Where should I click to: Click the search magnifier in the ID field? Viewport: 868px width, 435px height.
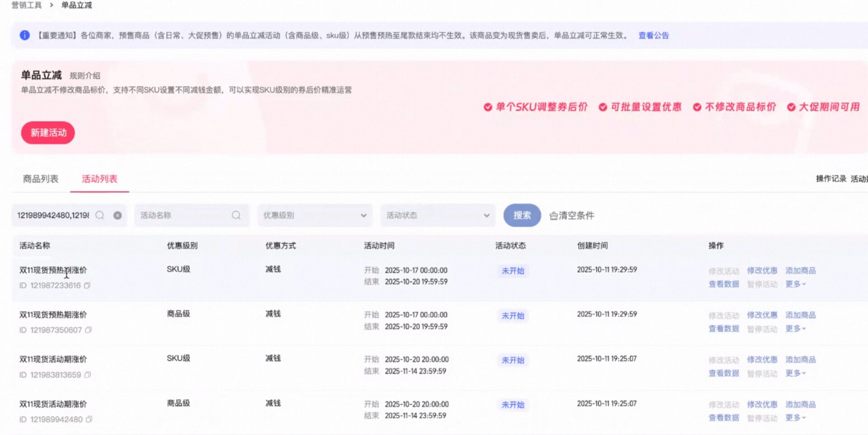[100, 215]
